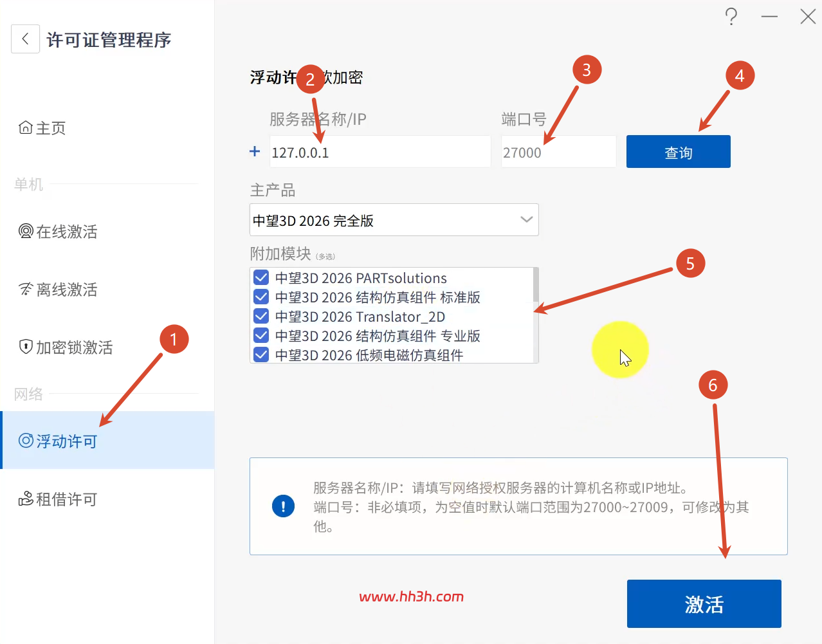Select 离线激活 in the sidebar
Viewport: 822px width, 644px height.
coord(58,290)
